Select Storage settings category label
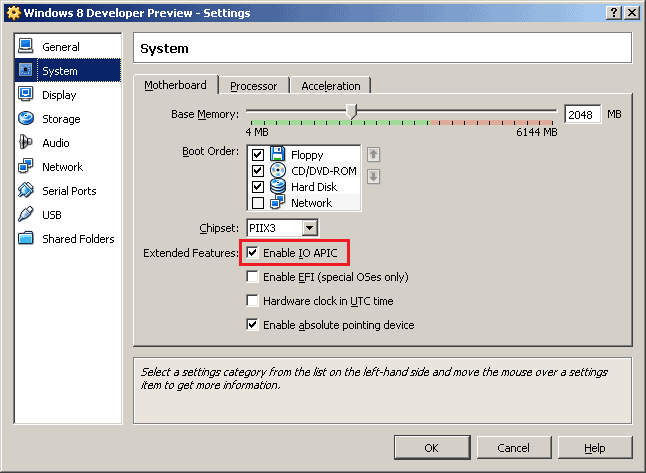This screenshot has height=473, width=646. pos(61,119)
